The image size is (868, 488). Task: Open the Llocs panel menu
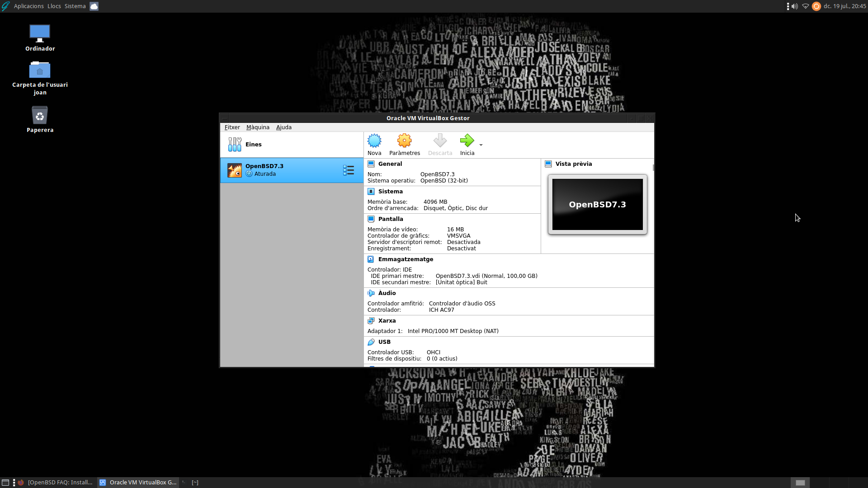tap(54, 6)
